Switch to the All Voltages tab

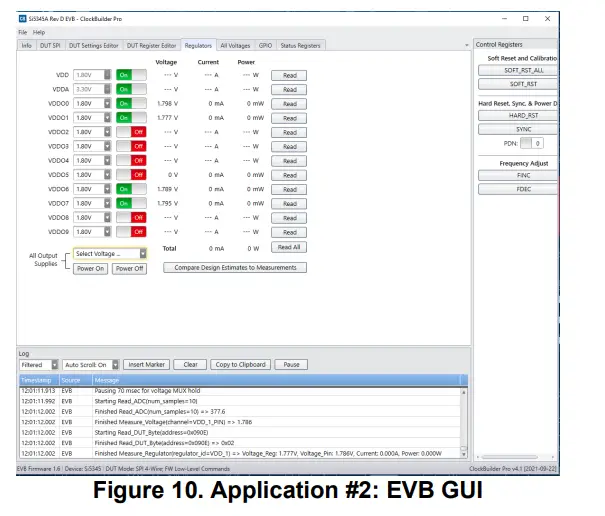[x=235, y=46]
